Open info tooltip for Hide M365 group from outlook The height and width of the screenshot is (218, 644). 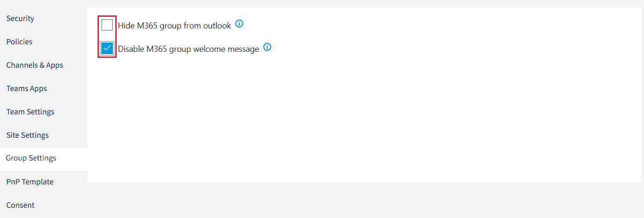point(239,24)
